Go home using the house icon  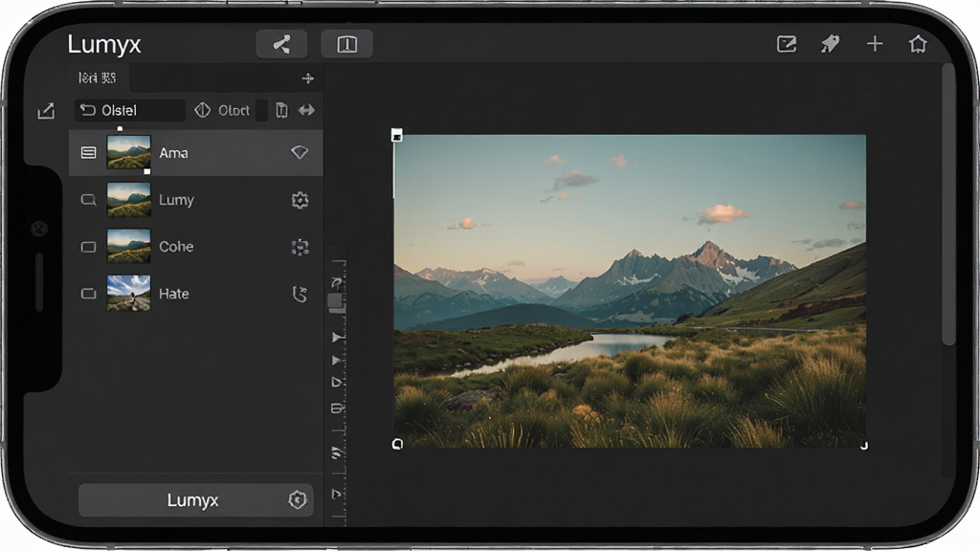(x=918, y=44)
